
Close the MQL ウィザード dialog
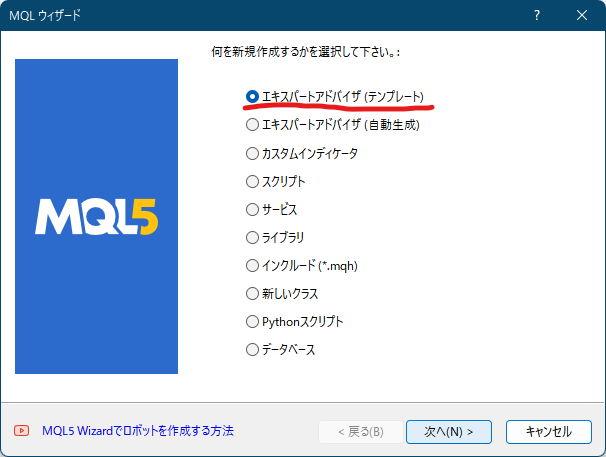point(582,15)
